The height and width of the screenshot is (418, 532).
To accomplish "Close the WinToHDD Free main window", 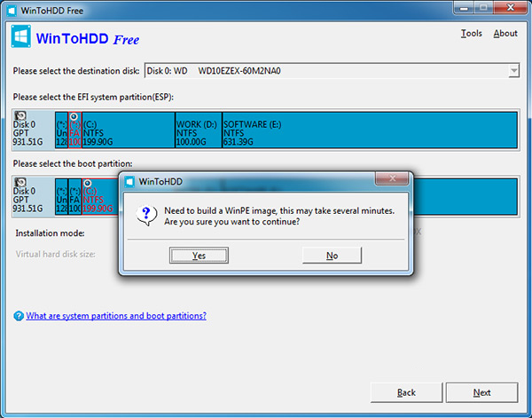I will 511,8.
